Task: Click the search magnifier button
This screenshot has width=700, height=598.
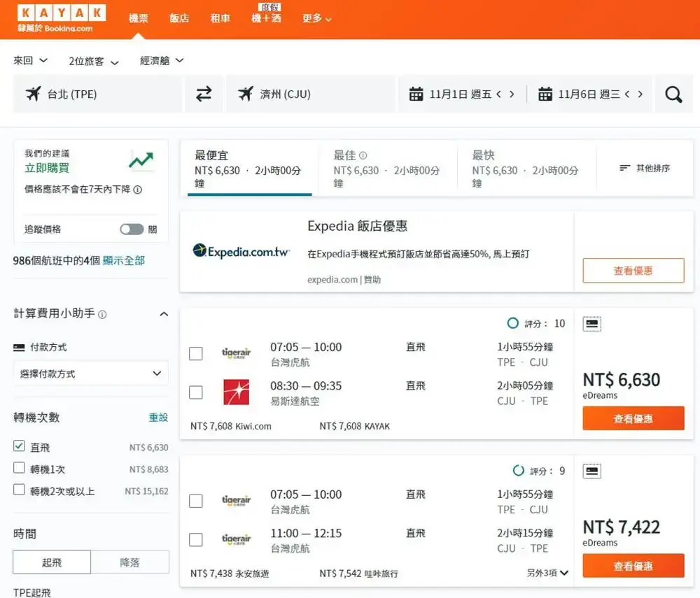Action: coord(673,94)
